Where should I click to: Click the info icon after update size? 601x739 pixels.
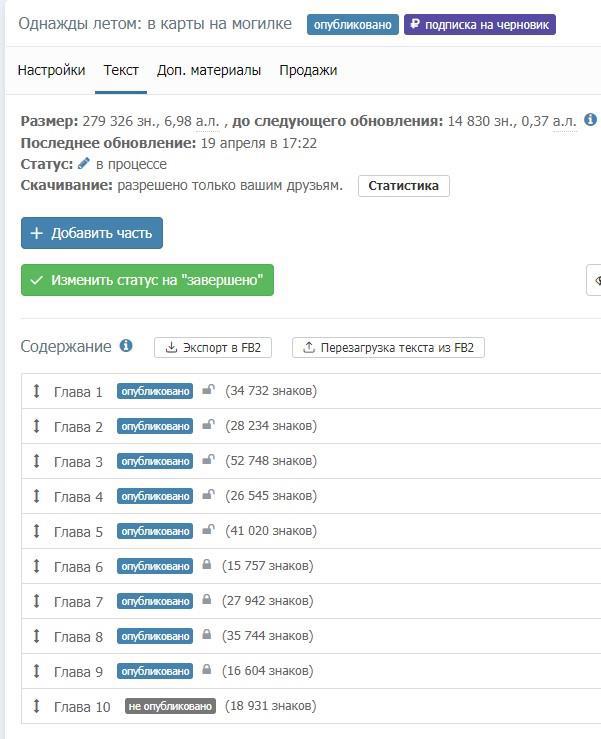click(x=590, y=121)
